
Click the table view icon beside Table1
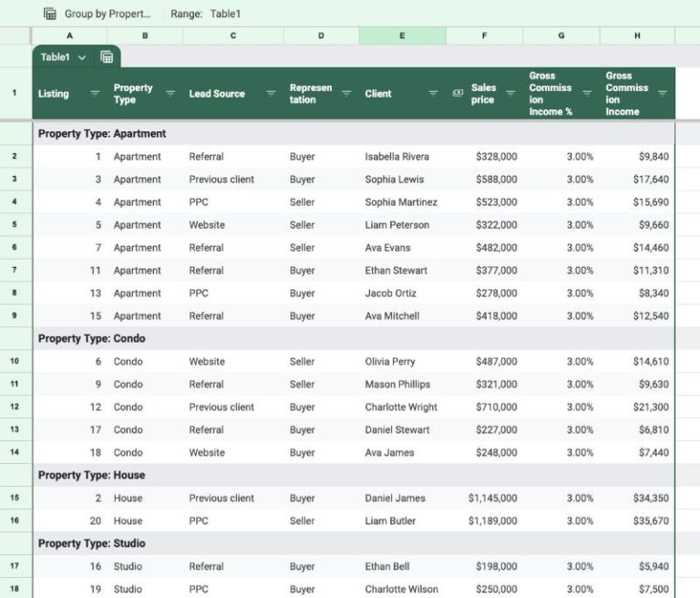tap(107, 57)
